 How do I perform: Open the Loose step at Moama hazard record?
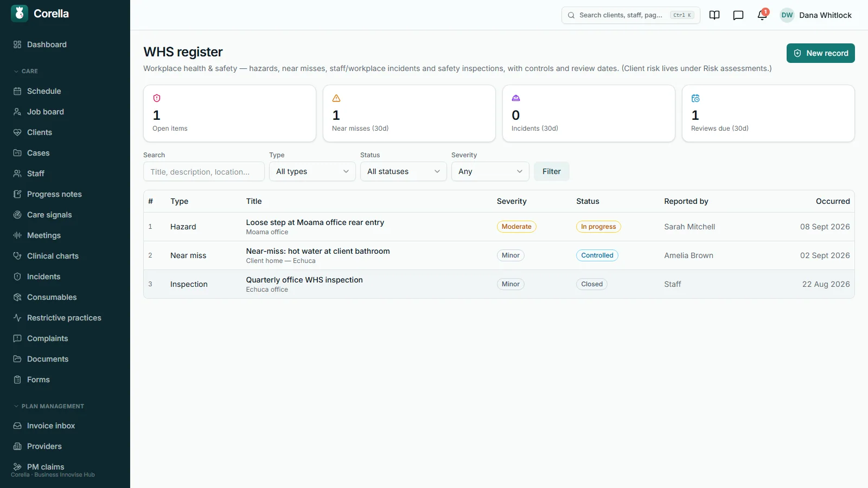click(499, 227)
